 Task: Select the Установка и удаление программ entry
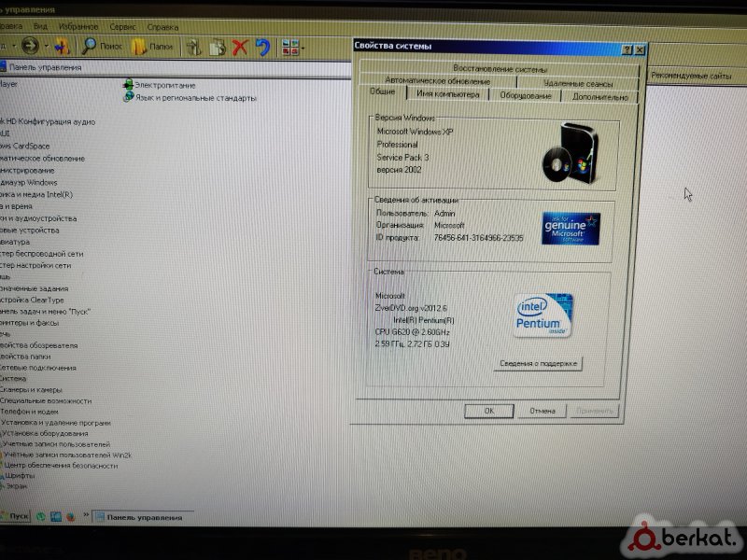(x=56, y=423)
